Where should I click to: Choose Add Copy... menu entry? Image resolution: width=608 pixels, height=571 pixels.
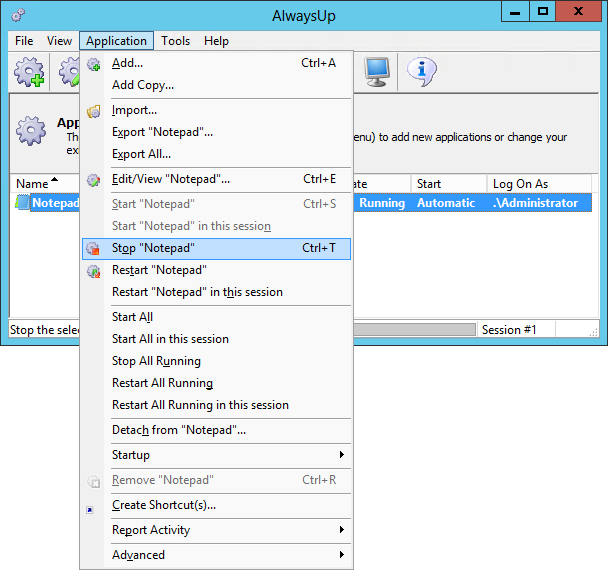[216, 85]
